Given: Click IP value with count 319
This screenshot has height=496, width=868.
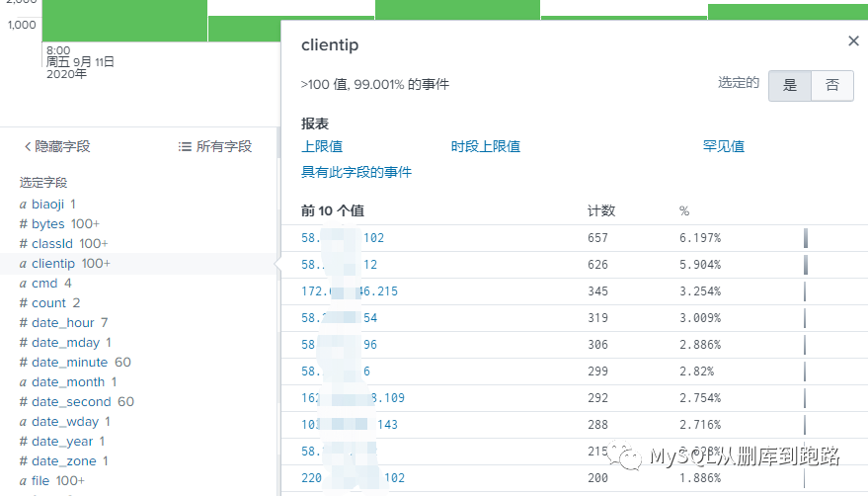Looking at the screenshot, I should [340, 317].
